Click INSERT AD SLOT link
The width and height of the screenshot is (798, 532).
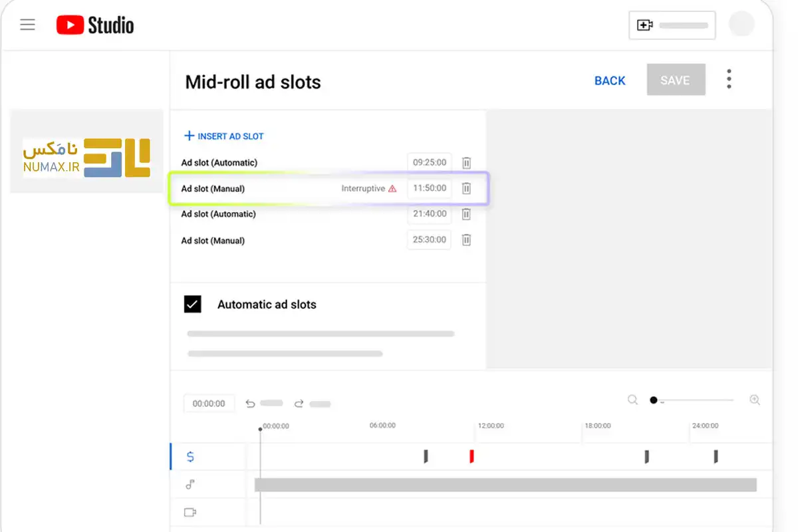(x=224, y=136)
